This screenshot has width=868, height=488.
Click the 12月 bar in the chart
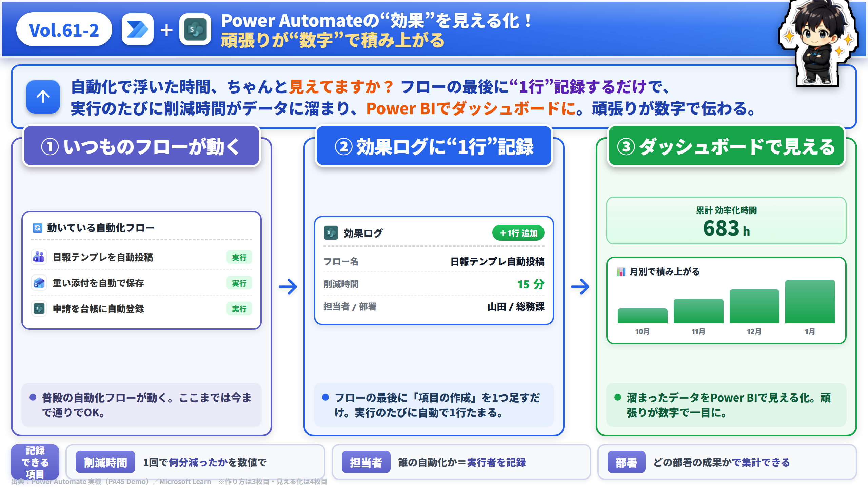(754, 306)
